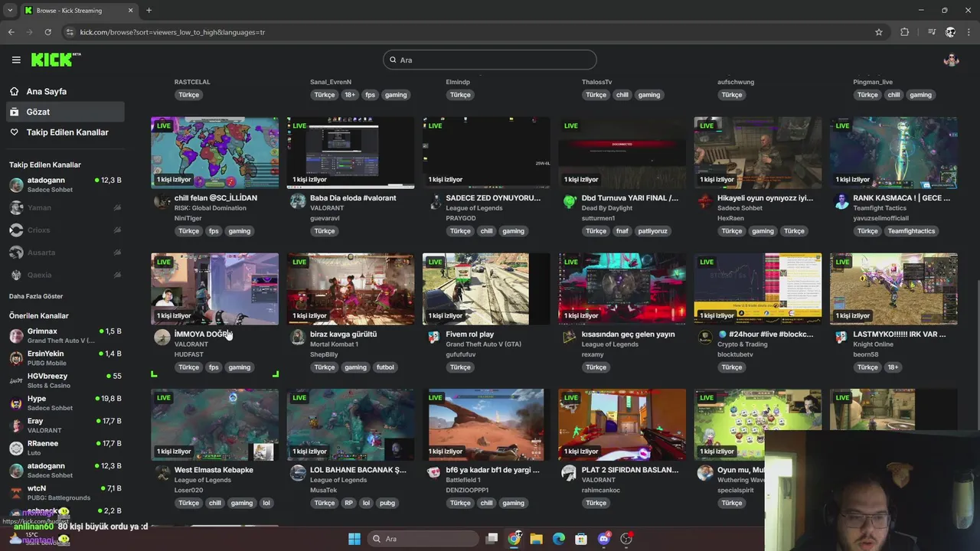Open Windows Start menu
The height and width of the screenshot is (551, 980).
(354, 539)
